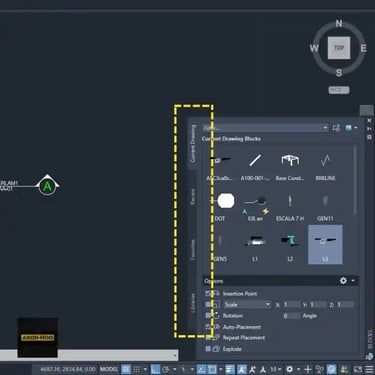Screen dimensions: 375x375
Task: Click the N compass direction
Action: pos(339,23)
